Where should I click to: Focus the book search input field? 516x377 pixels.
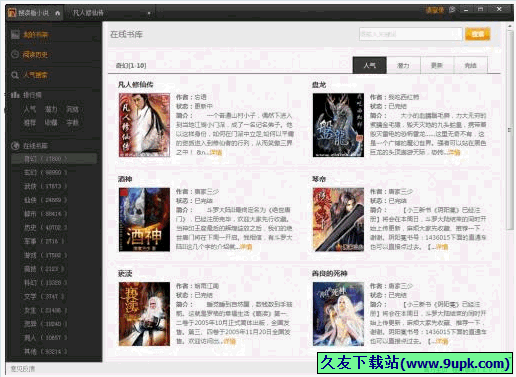coord(411,34)
